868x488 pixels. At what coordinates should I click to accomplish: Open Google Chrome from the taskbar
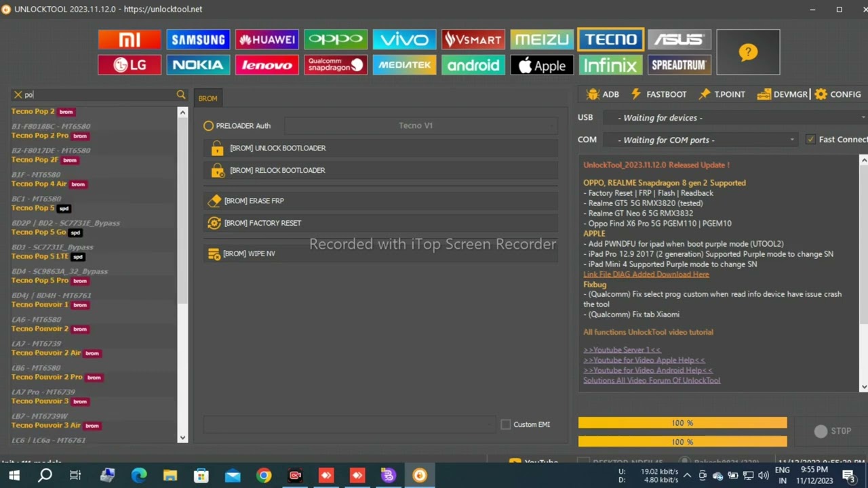coord(264,476)
